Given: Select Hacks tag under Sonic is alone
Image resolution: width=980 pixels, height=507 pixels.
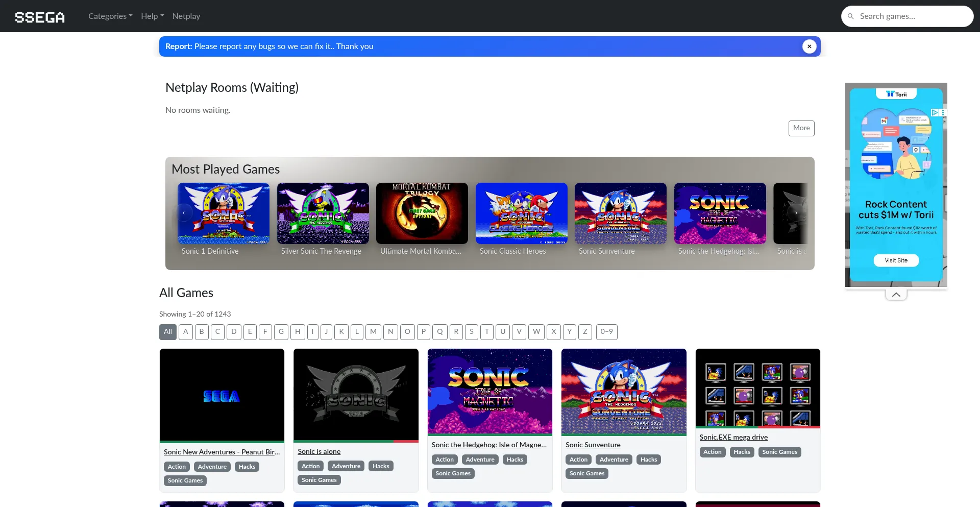Looking at the screenshot, I should point(381,466).
